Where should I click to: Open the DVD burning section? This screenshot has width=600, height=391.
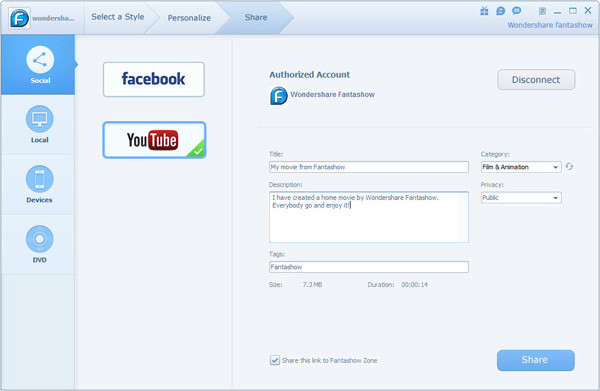tap(38, 244)
